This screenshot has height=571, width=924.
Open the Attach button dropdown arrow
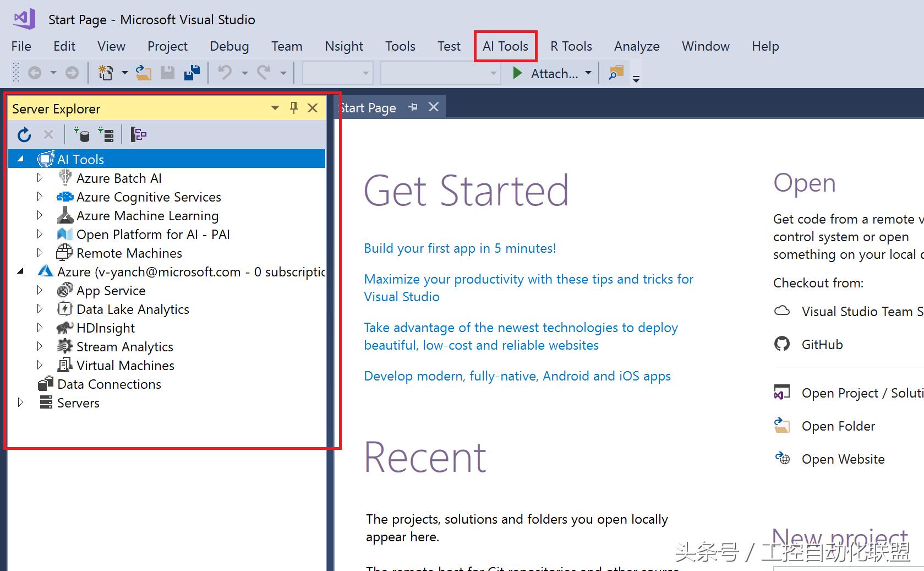click(588, 73)
